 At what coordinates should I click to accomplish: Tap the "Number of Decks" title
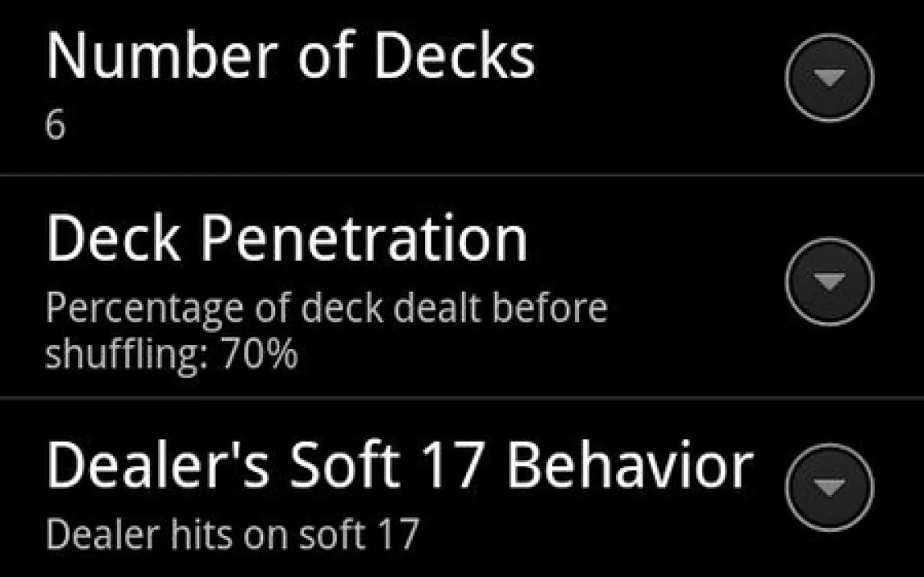tap(290, 56)
